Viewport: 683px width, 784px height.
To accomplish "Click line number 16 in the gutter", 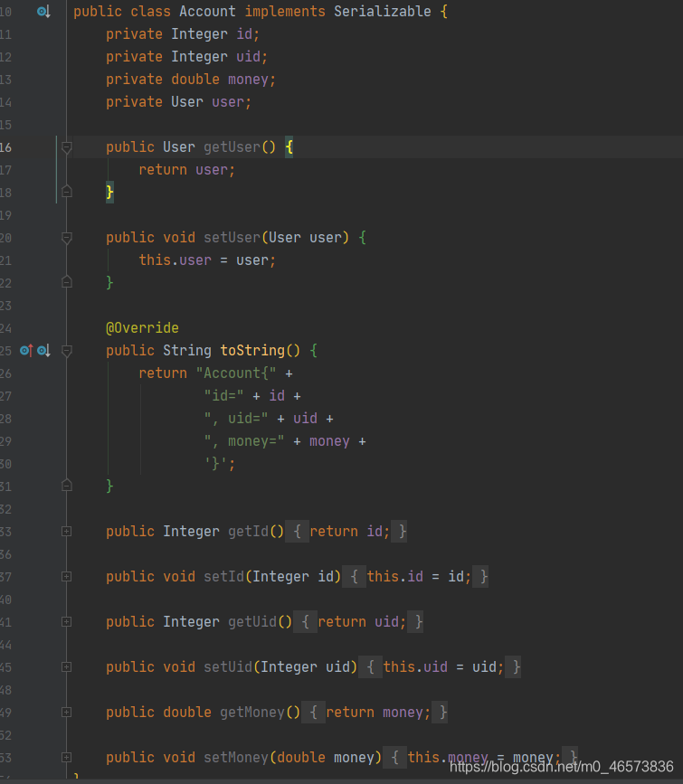I will (5, 147).
